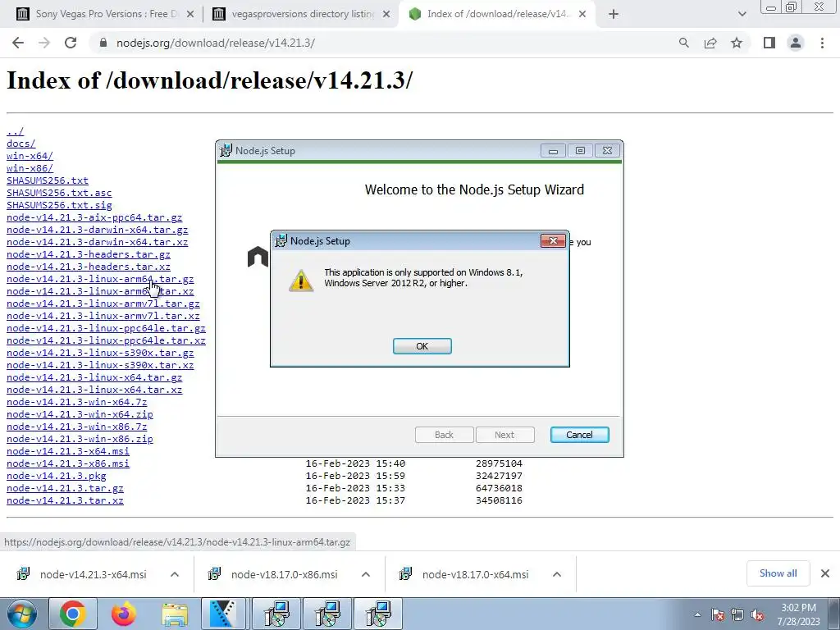Download node-v14.21.3-darwin-x64.tar.gz
This screenshot has height=630, width=840.
[97, 230]
